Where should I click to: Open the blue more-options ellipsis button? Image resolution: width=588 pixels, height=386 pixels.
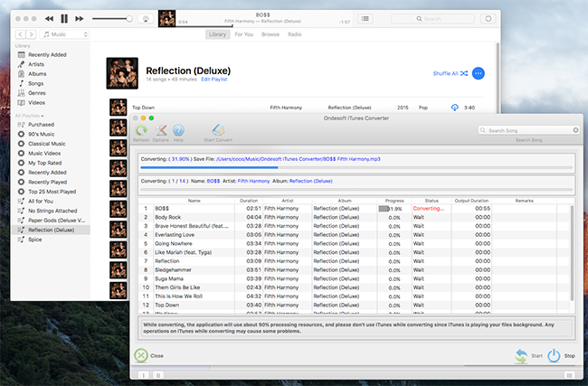tap(479, 73)
